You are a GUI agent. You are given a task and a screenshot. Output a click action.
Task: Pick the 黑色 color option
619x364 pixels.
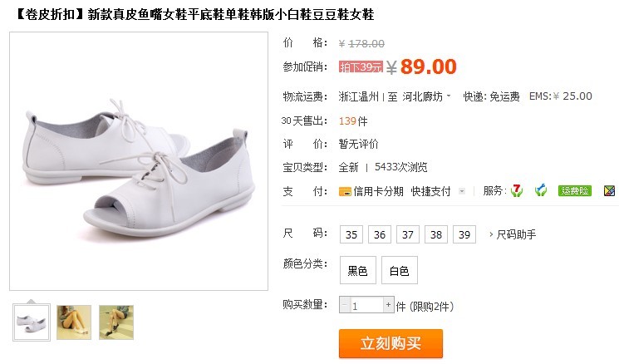tap(357, 270)
